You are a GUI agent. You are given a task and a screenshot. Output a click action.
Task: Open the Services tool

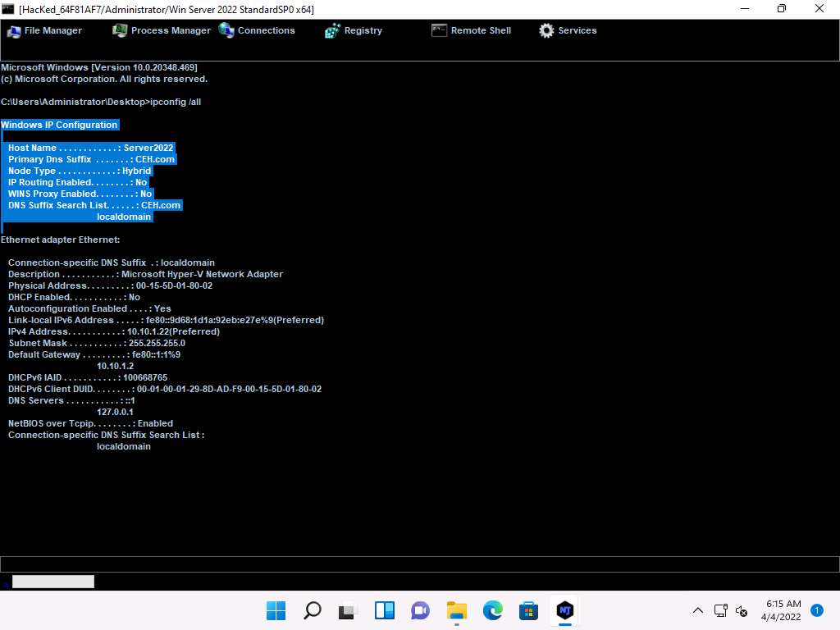click(568, 30)
